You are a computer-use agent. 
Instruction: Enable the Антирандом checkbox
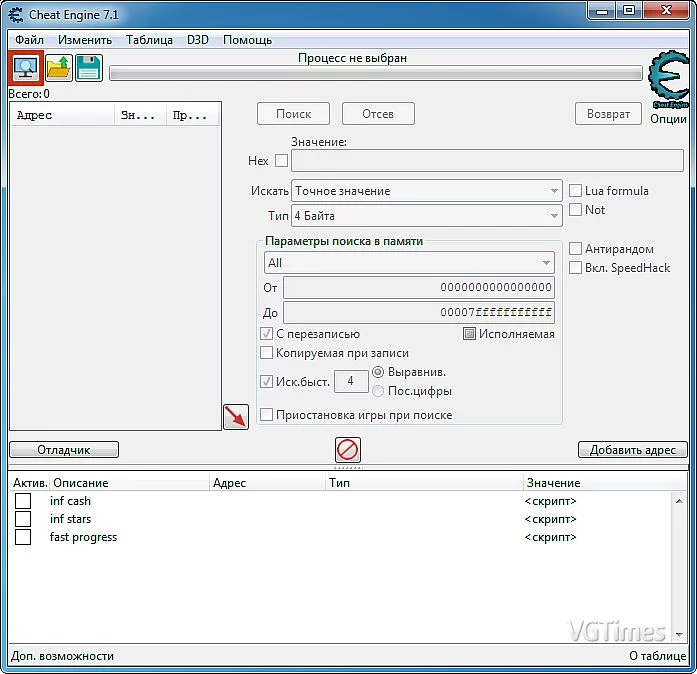pyautogui.click(x=575, y=249)
